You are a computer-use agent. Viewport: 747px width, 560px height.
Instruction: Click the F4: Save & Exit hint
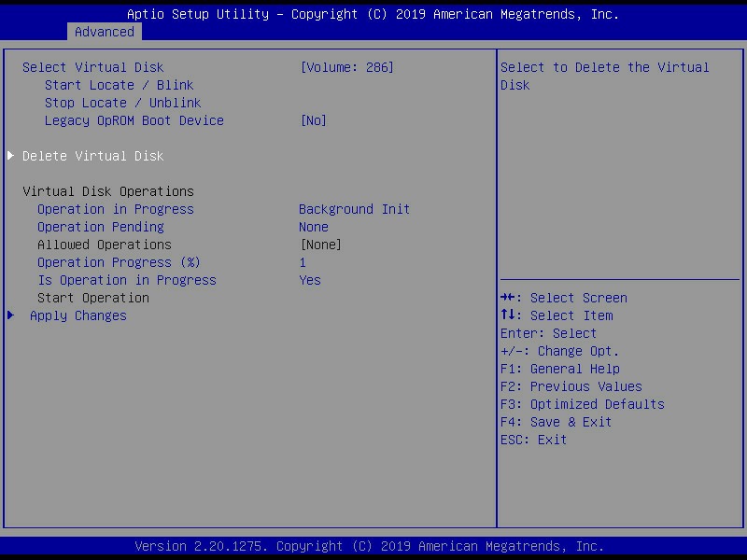(556, 422)
